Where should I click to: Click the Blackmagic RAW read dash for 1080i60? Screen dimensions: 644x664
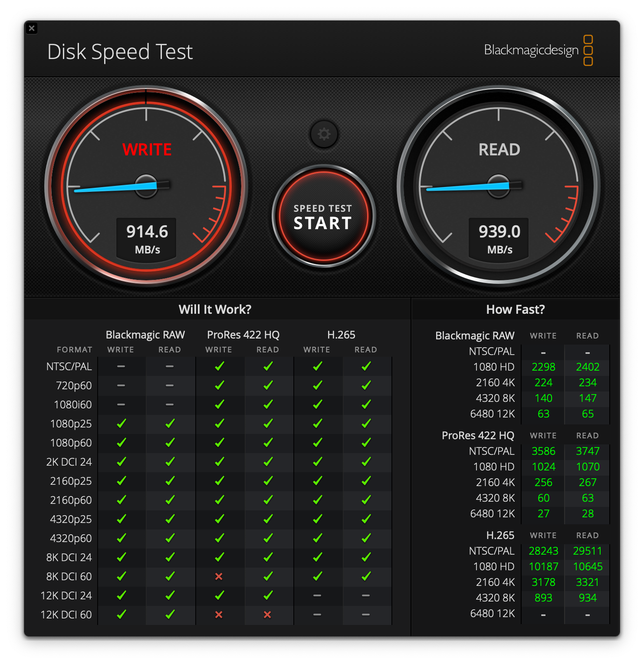[x=170, y=404]
